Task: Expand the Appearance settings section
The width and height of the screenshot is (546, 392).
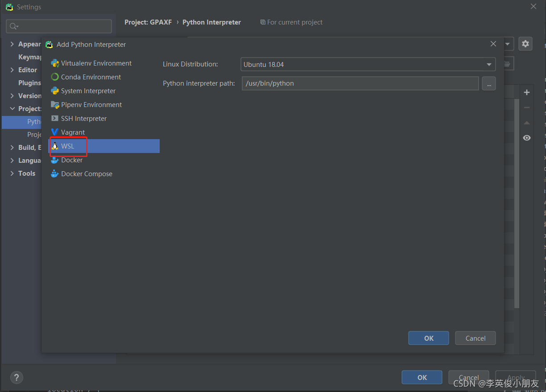Action: click(x=12, y=44)
